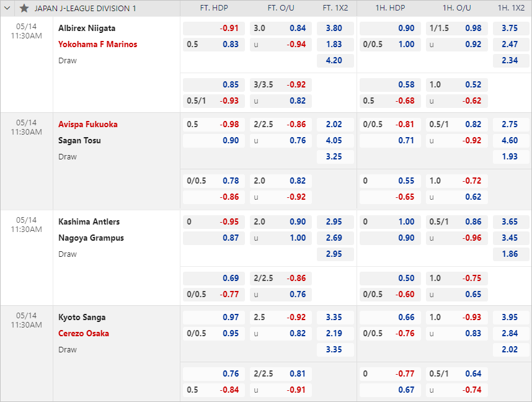Choose Albirex Niigata first-half 1X2 odds 3.75
The width and height of the screenshot is (532, 402).
511,28
